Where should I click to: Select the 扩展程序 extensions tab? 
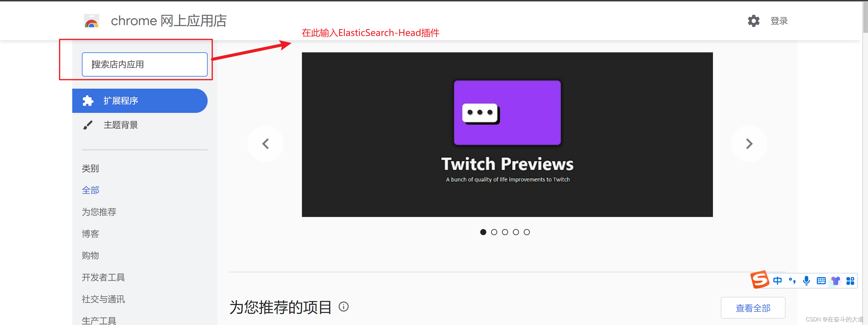(140, 100)
